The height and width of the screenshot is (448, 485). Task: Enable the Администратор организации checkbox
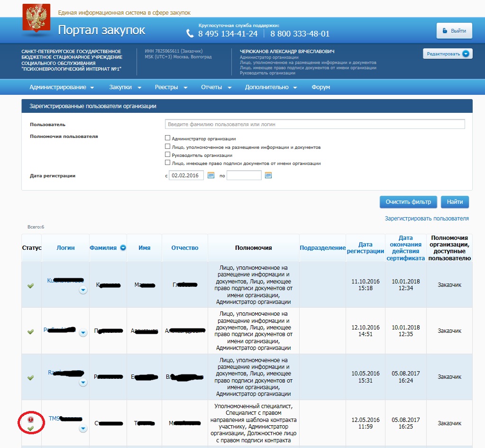[x=167, y=138]
